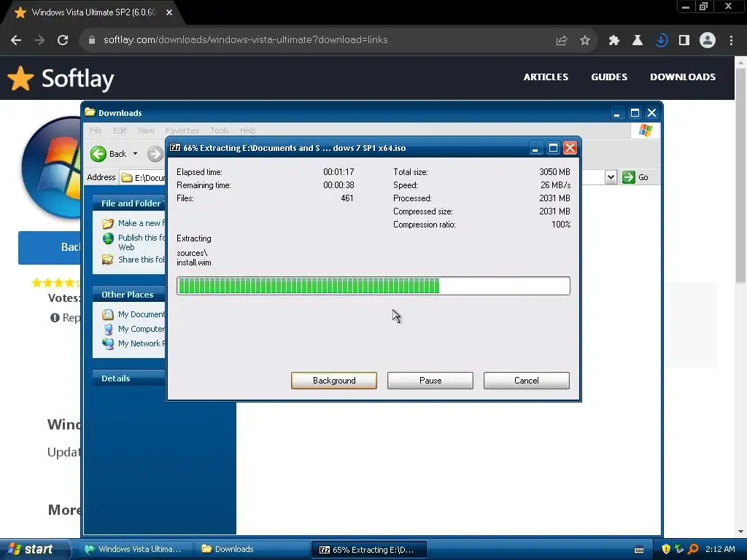
Task: Open the browser downloads icon
Action: pyautogui.click(x=661, y=41)
